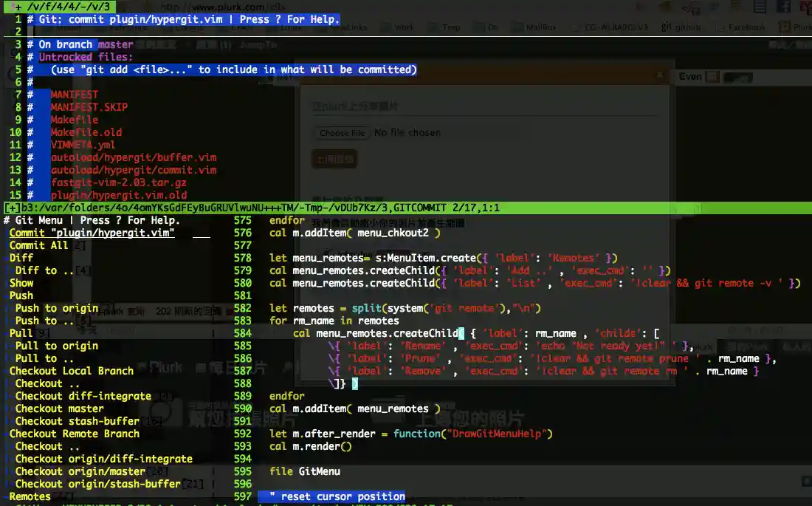
Task: Click the Do bookmark icon
Action: (x=480, y=27)
